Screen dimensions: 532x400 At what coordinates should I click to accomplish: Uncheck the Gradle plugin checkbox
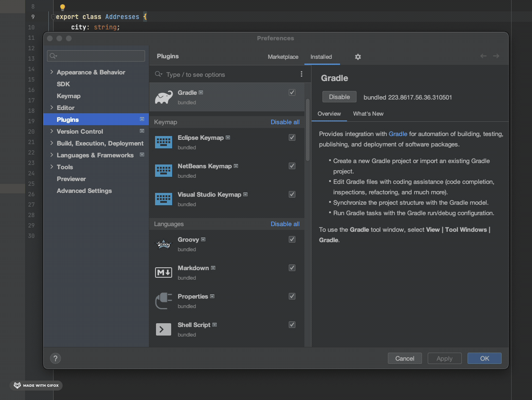[292, 92]
